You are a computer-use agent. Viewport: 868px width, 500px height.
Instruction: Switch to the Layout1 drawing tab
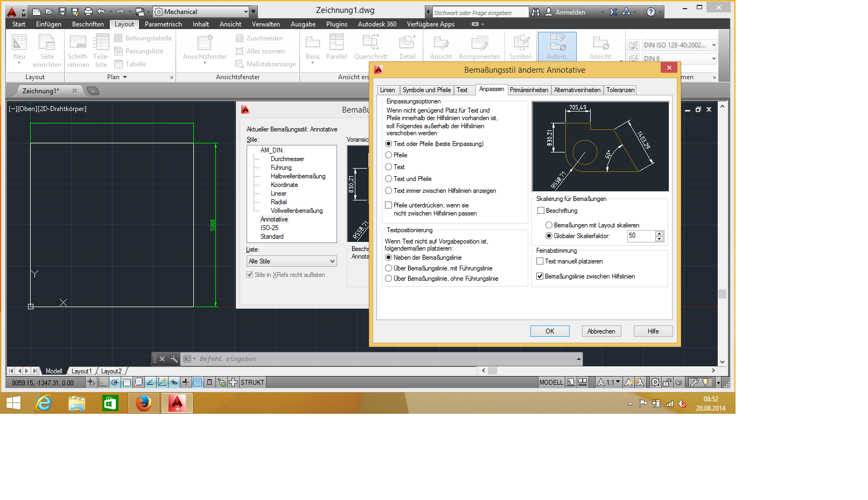point(81,371)
